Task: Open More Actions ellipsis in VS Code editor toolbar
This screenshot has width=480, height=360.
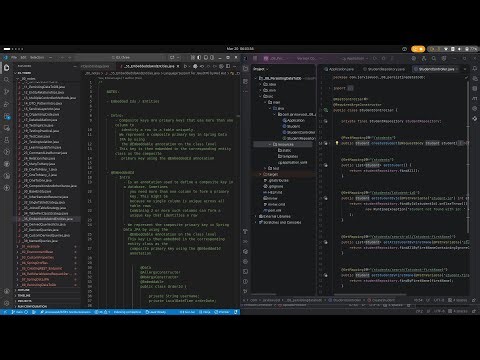Action: pyautogui.click(x=234, y=66)
